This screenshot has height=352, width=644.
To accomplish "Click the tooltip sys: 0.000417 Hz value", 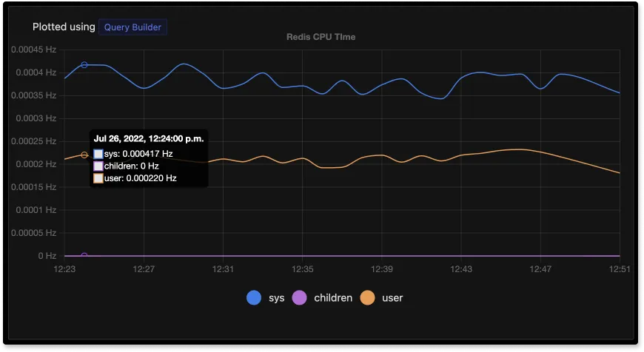I will [x=138, y=154].
